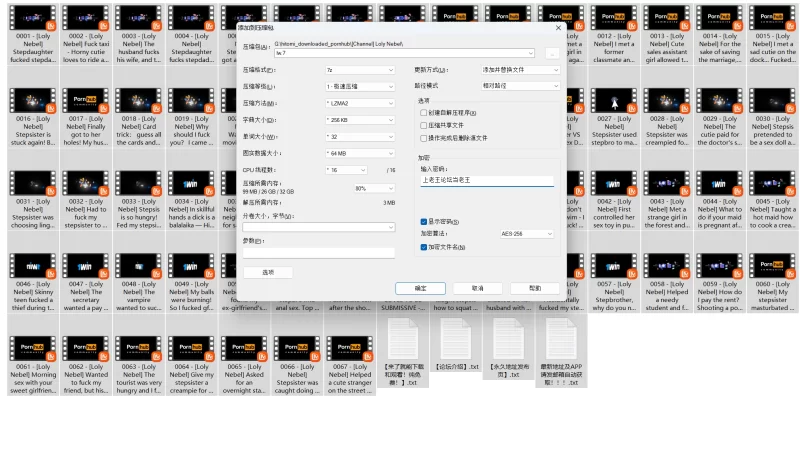
Task: Enable 操作完成后删除源文件 checkbox
Action: [423, 138]
